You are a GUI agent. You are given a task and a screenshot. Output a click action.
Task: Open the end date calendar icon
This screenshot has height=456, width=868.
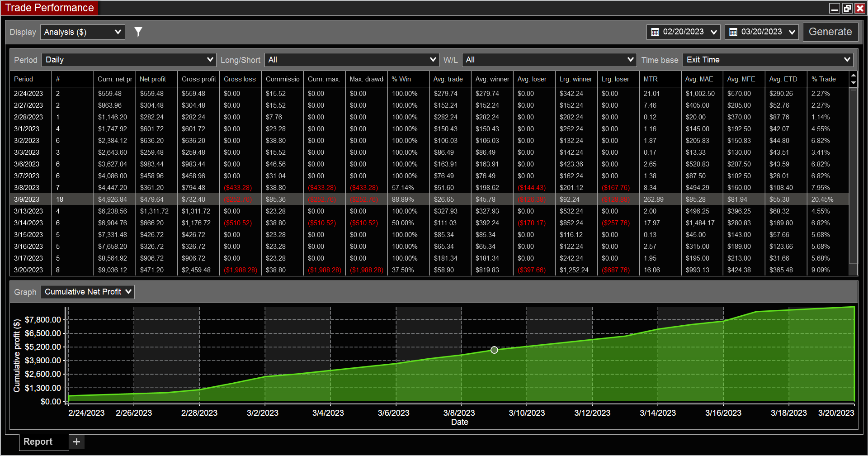(733, 32)
